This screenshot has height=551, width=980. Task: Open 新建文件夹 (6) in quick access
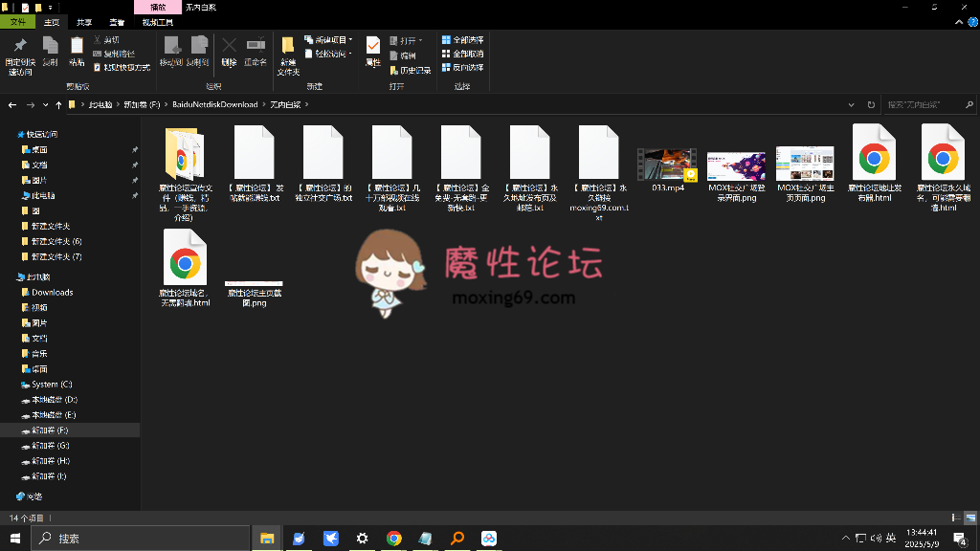[56, 241]
